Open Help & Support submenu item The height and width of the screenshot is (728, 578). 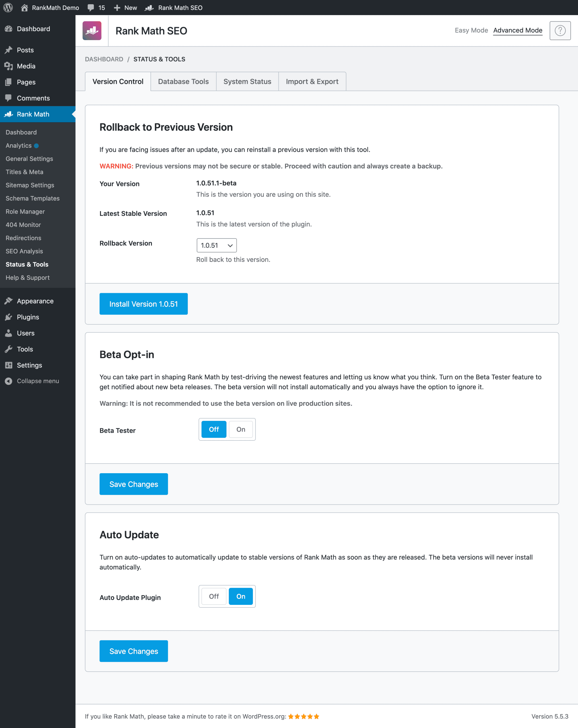(x=27, y=278)
